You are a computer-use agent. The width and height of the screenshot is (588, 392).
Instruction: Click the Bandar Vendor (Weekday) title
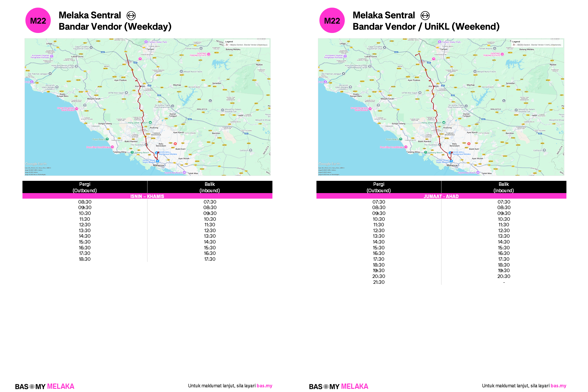point(115,27)
